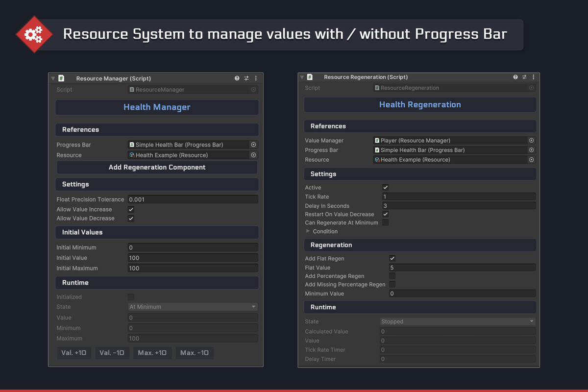588x392 pixels.
Task: Open three-dot menu of Resource Regeneration component
Action: tap(534, 77)
